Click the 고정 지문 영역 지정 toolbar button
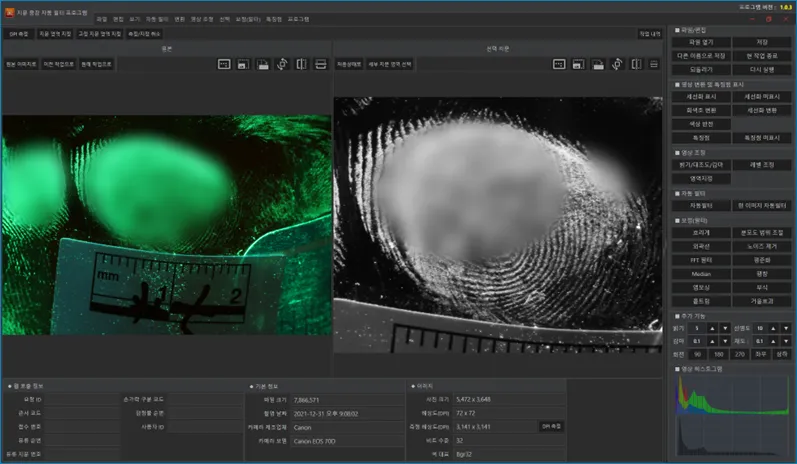797x464 pixels. [x=99, y=34]
